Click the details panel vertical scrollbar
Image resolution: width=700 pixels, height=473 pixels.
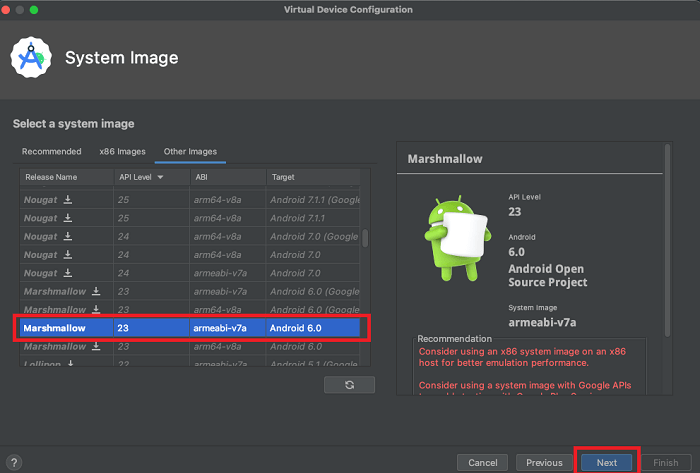667,241
